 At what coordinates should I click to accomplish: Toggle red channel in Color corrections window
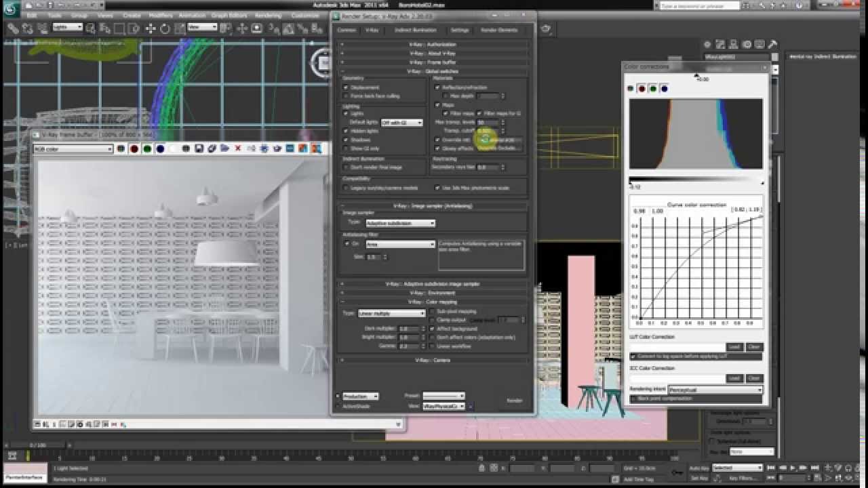[x=642, y=89]
